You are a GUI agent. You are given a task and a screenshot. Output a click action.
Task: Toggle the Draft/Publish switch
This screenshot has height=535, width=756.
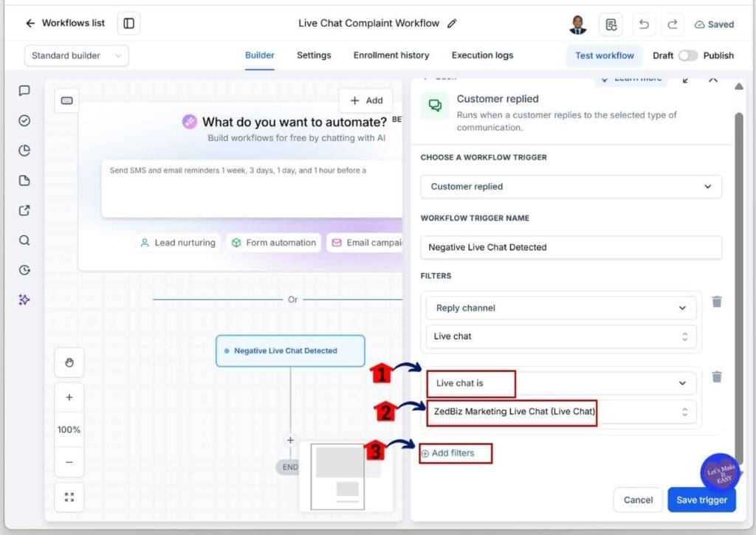click(687, 55)
